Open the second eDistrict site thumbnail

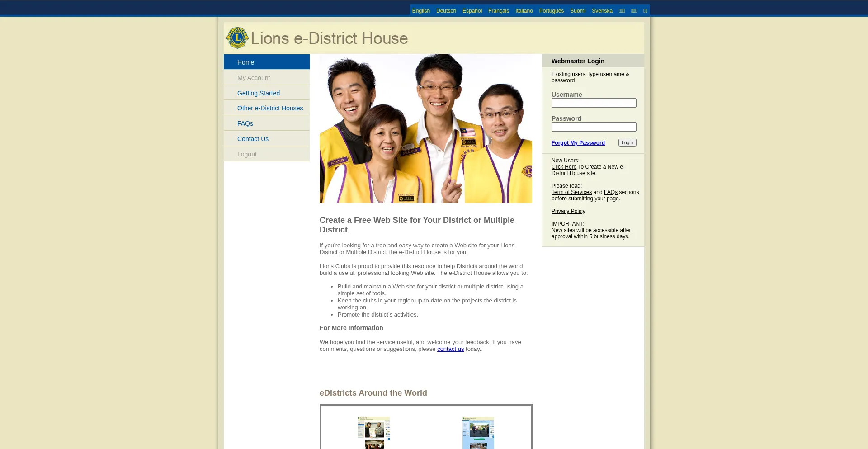(478, 433)
